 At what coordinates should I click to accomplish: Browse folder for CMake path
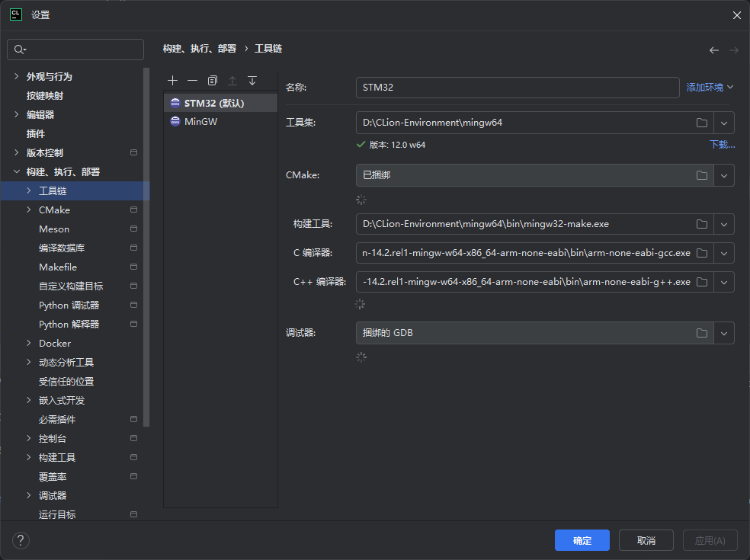[702, 175]
